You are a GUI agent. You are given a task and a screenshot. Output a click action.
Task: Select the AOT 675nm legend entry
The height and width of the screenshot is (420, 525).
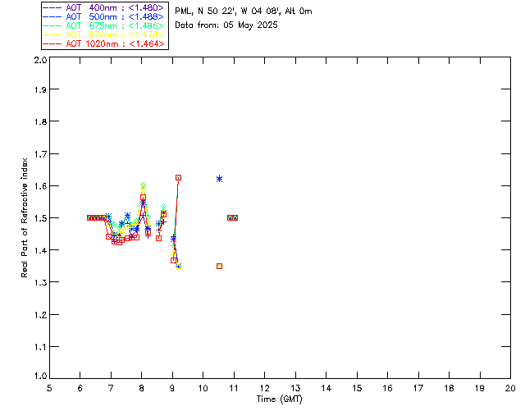(103, 25)
